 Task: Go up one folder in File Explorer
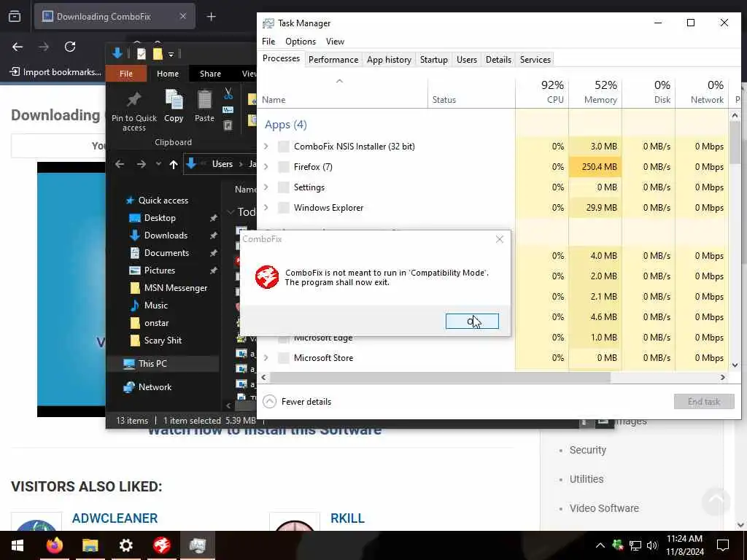pos(174,164)
